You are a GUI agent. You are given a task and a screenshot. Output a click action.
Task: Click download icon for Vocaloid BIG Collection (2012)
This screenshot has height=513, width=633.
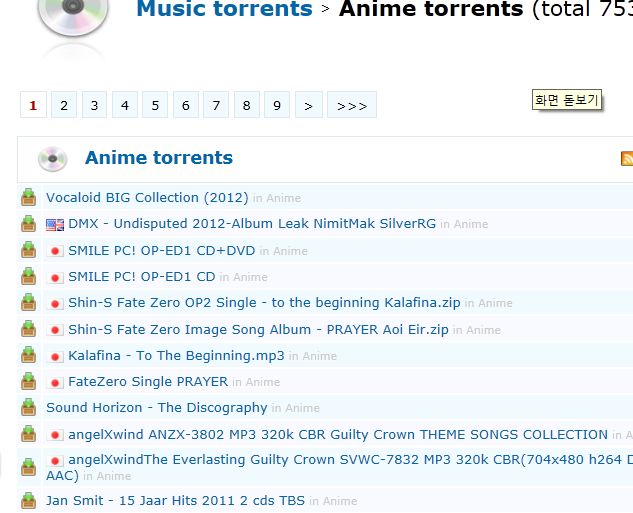point(28,197)
